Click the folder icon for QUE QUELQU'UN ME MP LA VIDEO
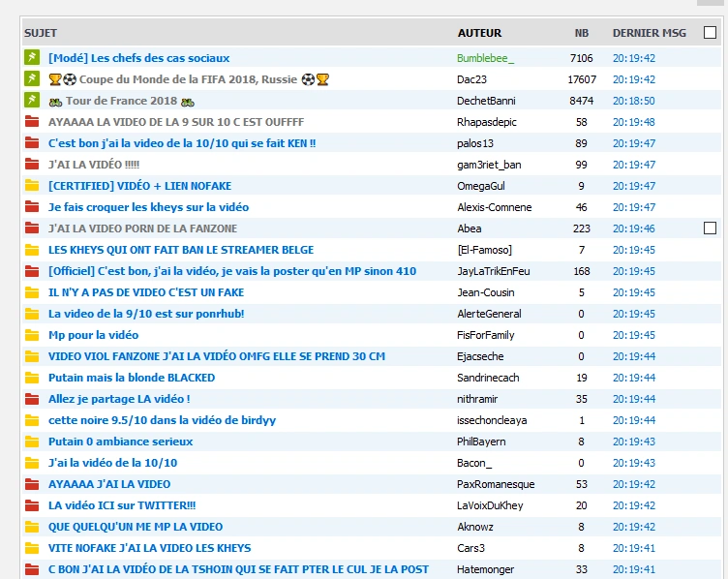The height and width of the screenshot is (579, 728). tap(32, 527)
